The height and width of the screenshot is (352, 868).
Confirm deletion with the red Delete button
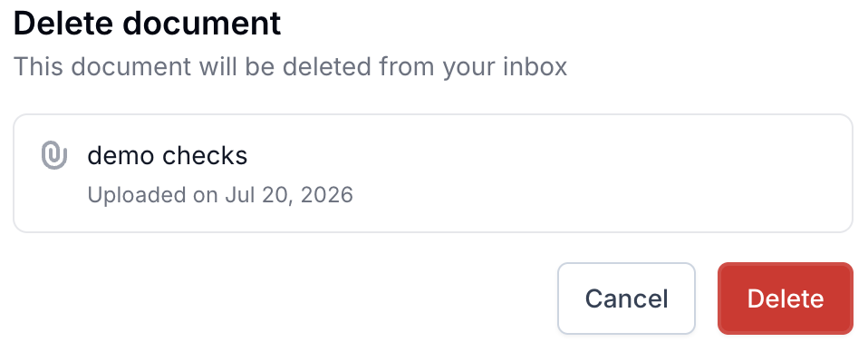(x=785, y=298)
